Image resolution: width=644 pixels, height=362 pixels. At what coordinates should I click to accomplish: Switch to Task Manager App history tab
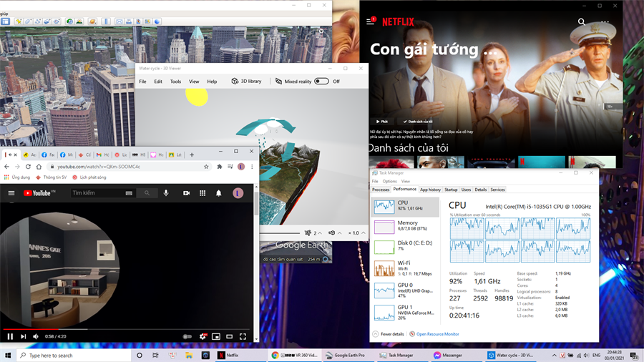[x=430, y=190]
